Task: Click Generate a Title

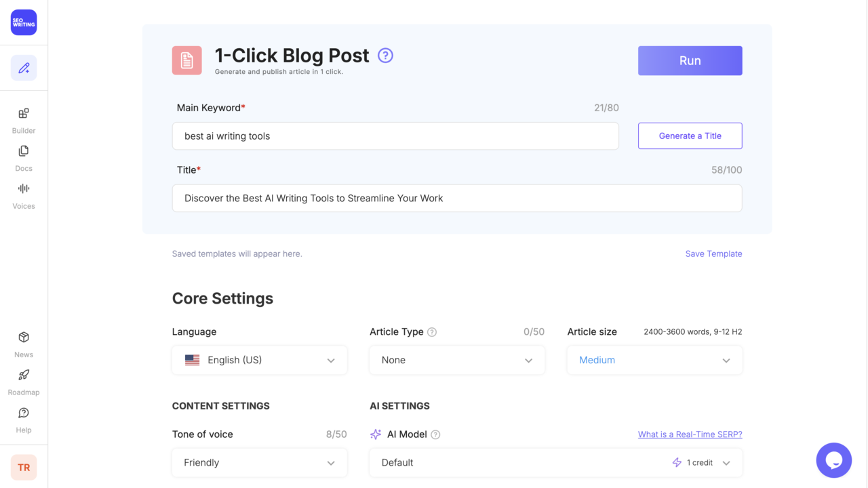Action: 690,136
